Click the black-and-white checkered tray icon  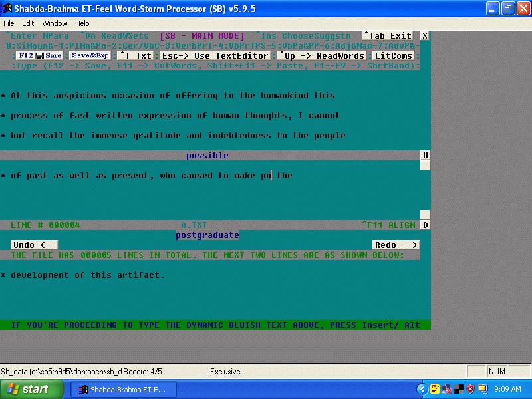tap(459, 389)
